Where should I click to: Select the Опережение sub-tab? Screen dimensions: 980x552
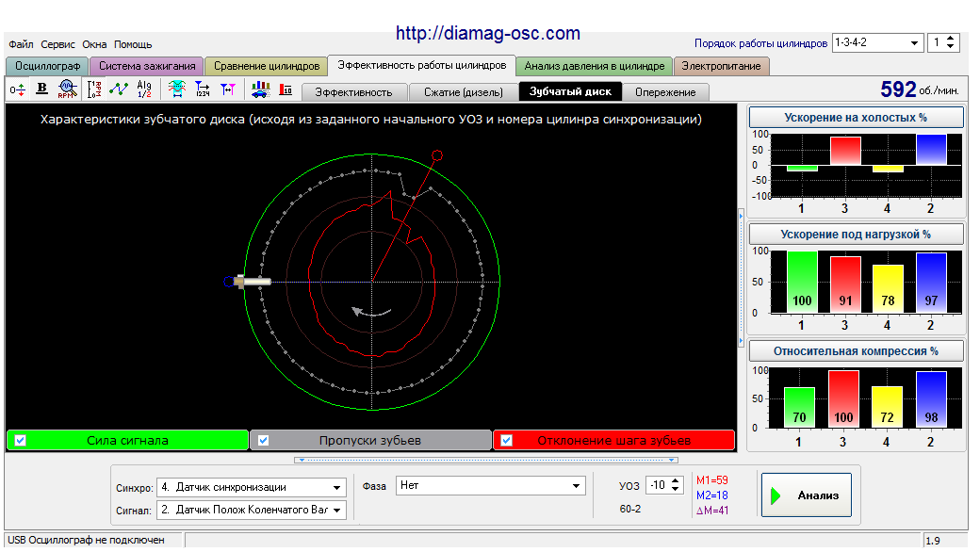coord(665,92)
